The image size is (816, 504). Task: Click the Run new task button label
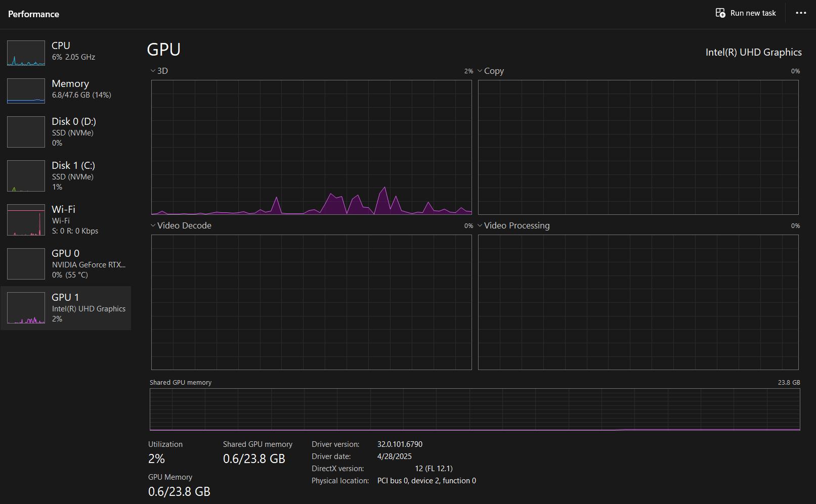coord(753,13)
